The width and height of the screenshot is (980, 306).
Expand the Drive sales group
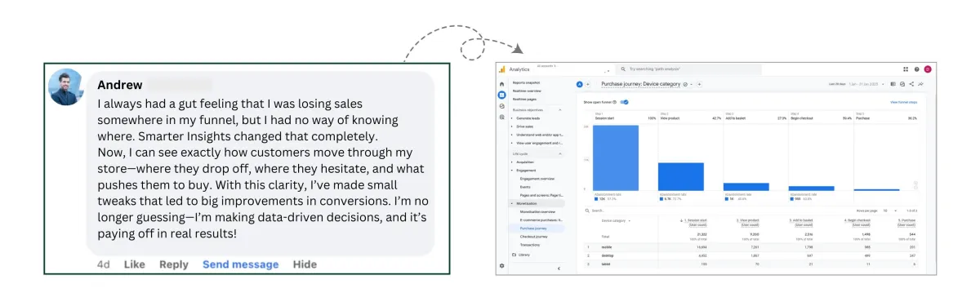coord(511,126)
